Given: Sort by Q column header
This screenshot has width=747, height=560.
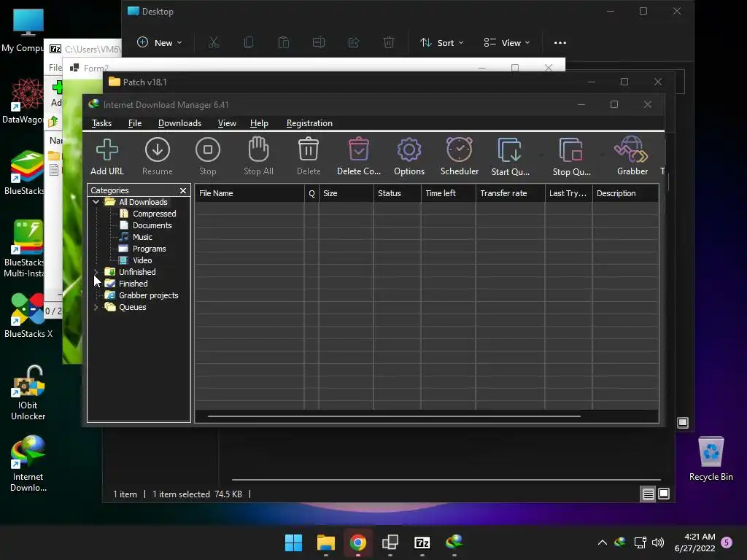Looking at the screenshot, I should coord(311,193).
